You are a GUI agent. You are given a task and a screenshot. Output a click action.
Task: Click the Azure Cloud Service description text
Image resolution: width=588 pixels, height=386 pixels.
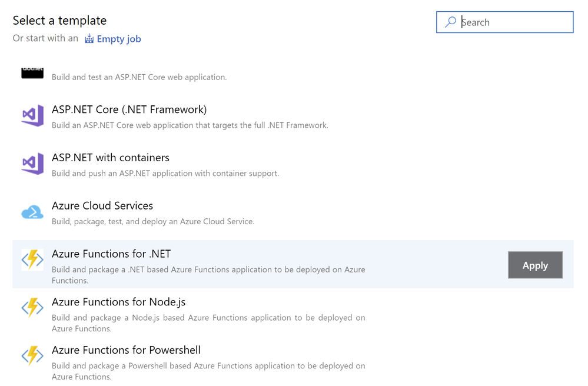[x=153, y=222]
